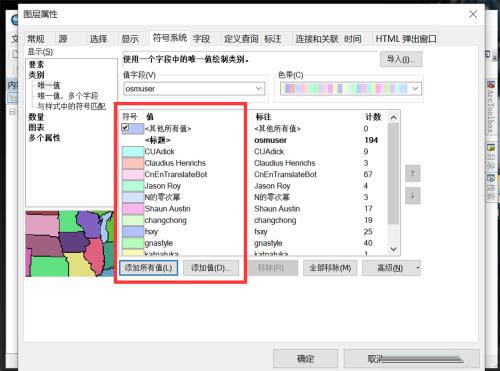
Task: Click the 全部移除 button
Action: (330, 268)
